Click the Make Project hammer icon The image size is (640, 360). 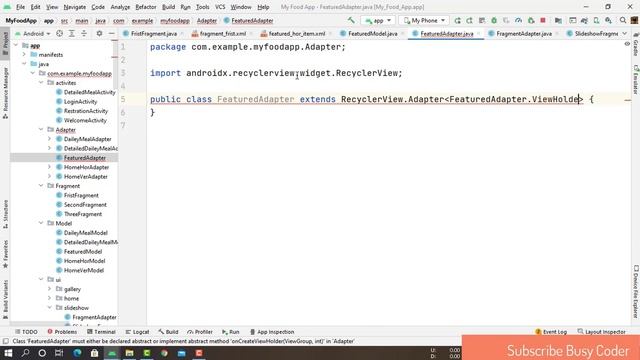point(351,20)
